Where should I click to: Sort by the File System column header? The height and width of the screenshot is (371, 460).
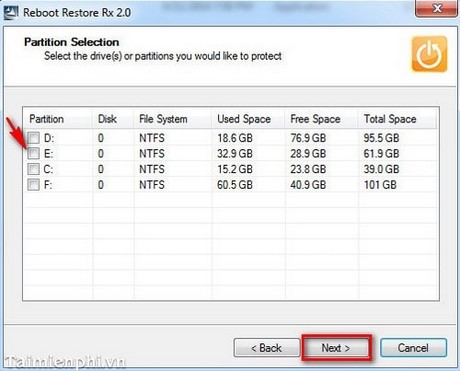point(172,119)
